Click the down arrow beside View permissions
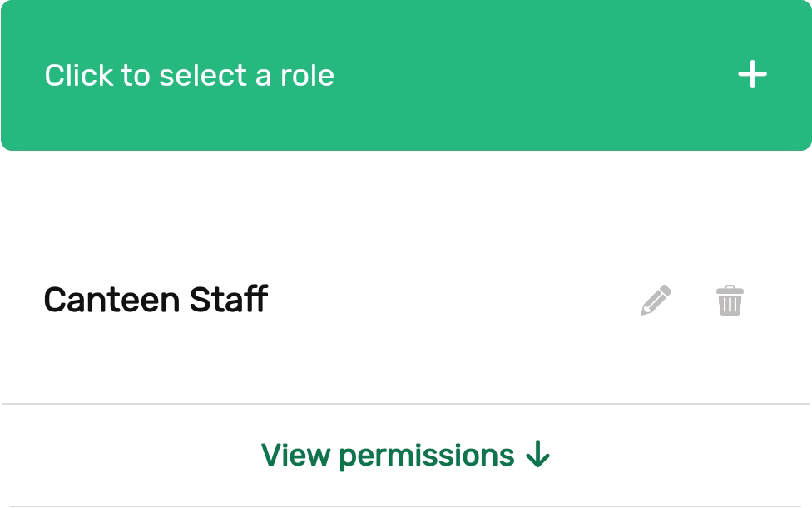812x508 pixels. [x=538, y=456]
